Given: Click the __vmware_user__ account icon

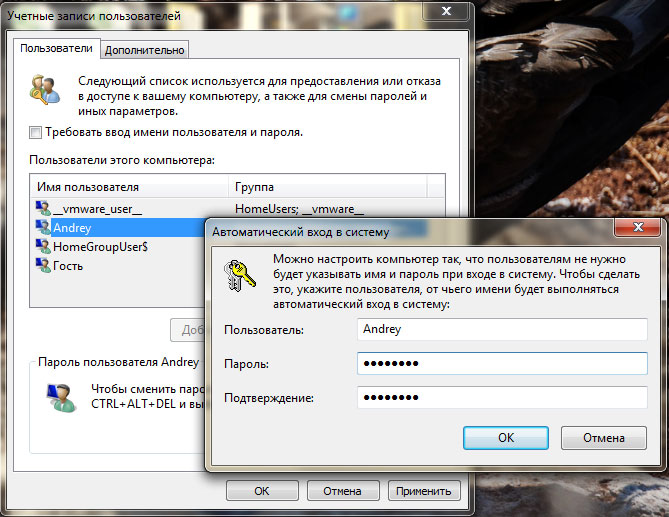Looking at the screenshot, I should 43,208.
